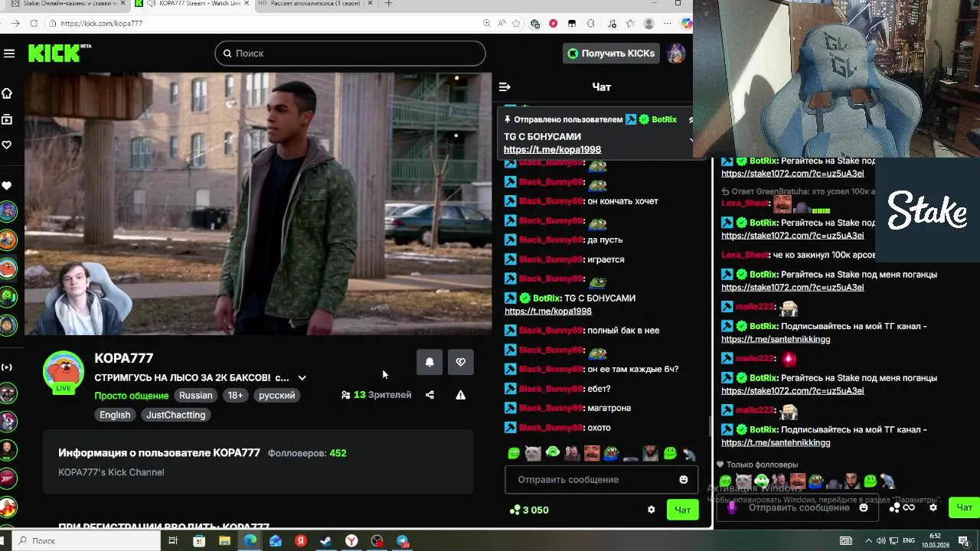
Task: Open a new browser tab
Action: tap(388, 4)
